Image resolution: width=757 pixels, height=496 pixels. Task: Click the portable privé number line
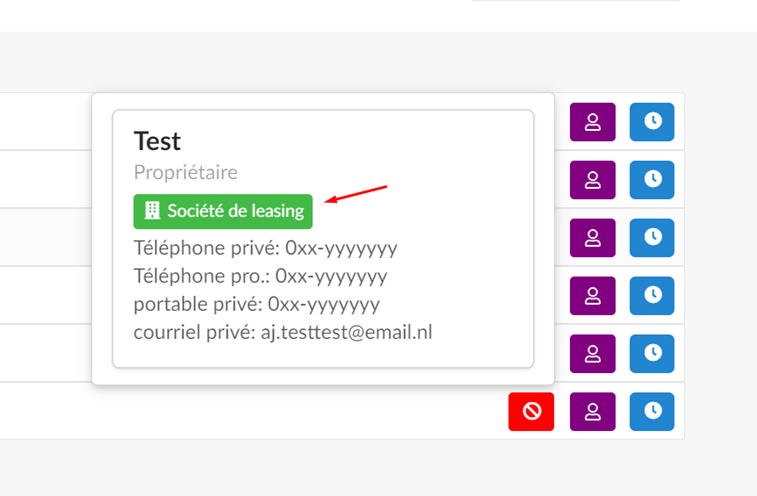(257, 304)
